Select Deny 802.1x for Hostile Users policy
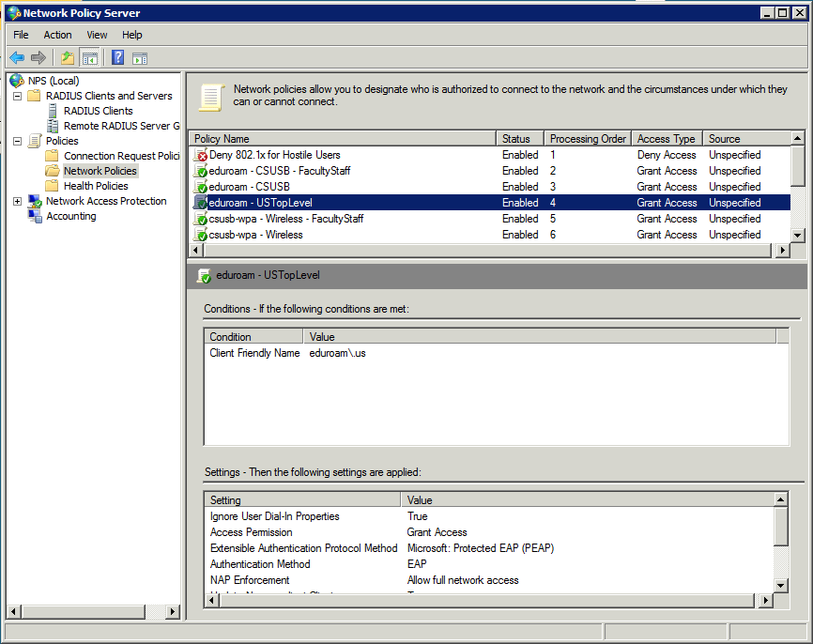Image resolution: width=813 pixels, height=644 pixels. pyautogui.click(x=275, y=155)
